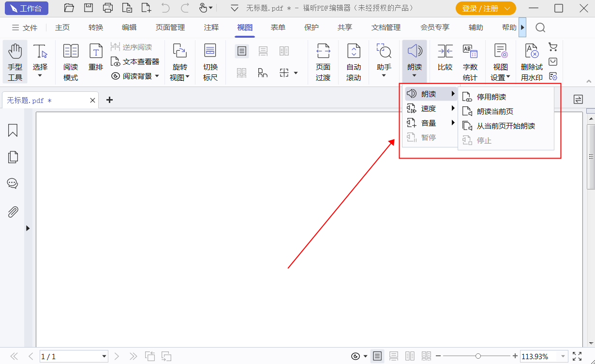595x364 pixels.
Task: Toggle the rulers (切换标尺)
Action: 210,61
